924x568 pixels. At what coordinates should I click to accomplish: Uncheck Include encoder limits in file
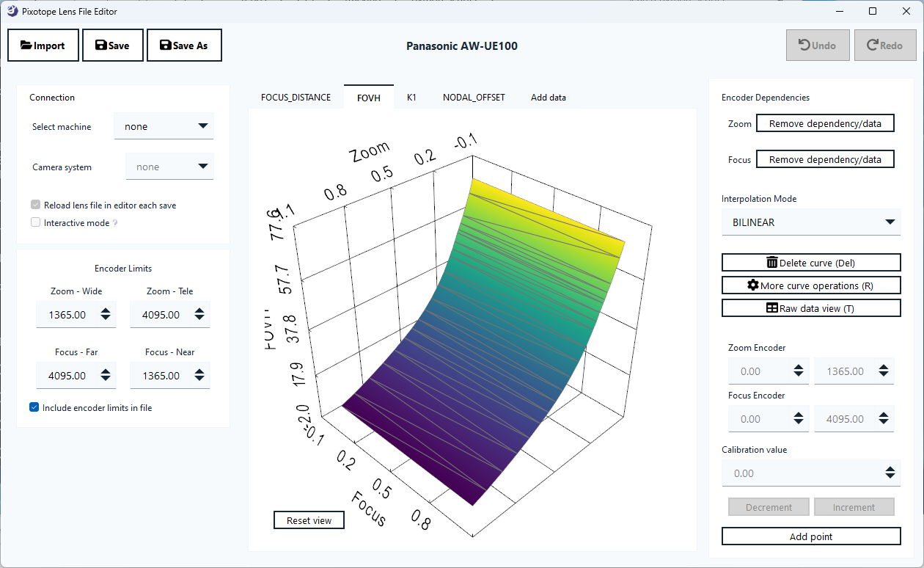point(34,407)
